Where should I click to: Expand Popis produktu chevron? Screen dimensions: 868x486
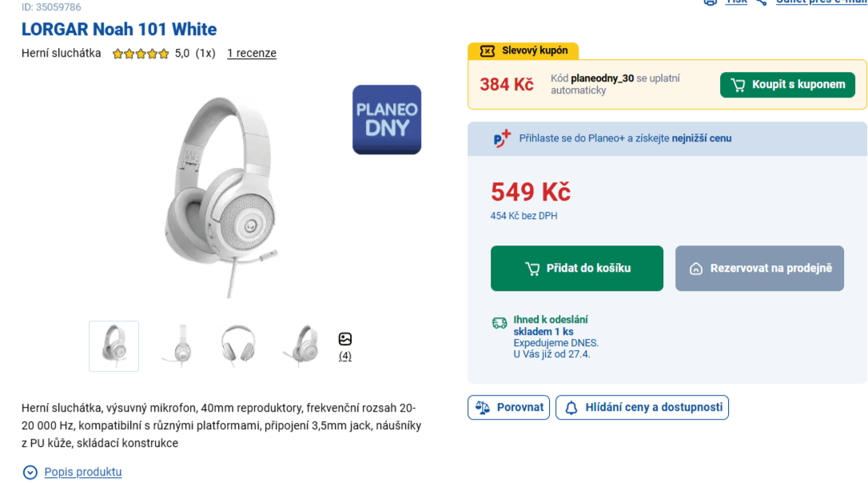[x=30, y=472]
